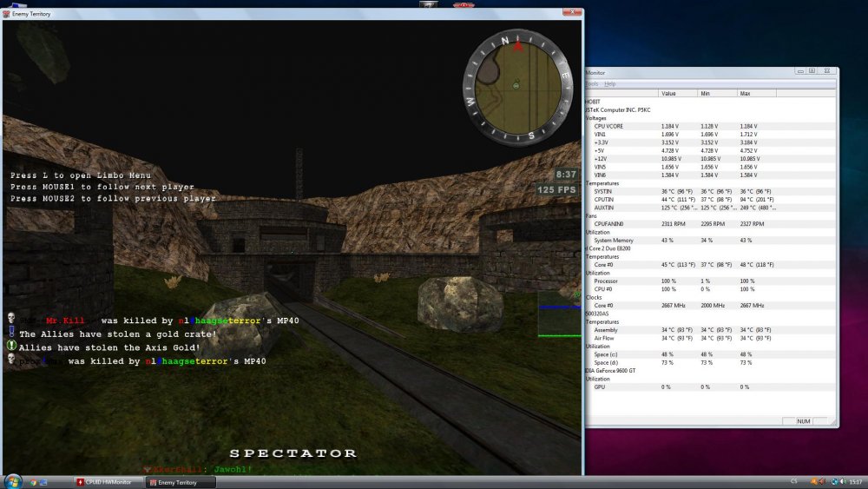Collapse the Clocks group
Image resolution: width=868 pixels, height=489 pixels.
point(594,297)
